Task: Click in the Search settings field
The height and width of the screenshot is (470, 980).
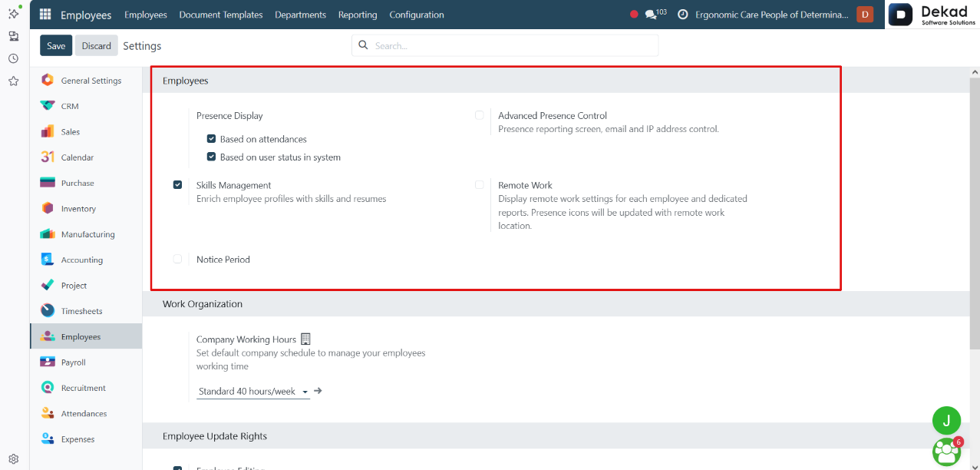Action: 505,45
